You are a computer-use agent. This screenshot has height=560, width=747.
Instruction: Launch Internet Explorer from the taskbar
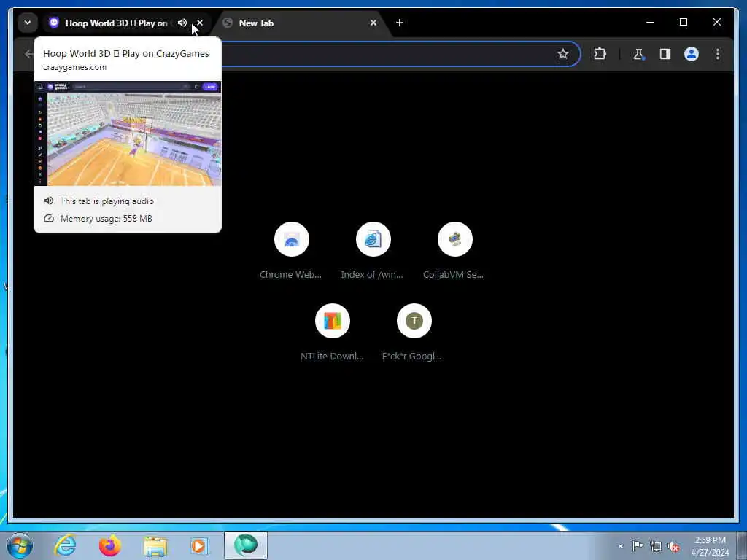coord(65,545)
